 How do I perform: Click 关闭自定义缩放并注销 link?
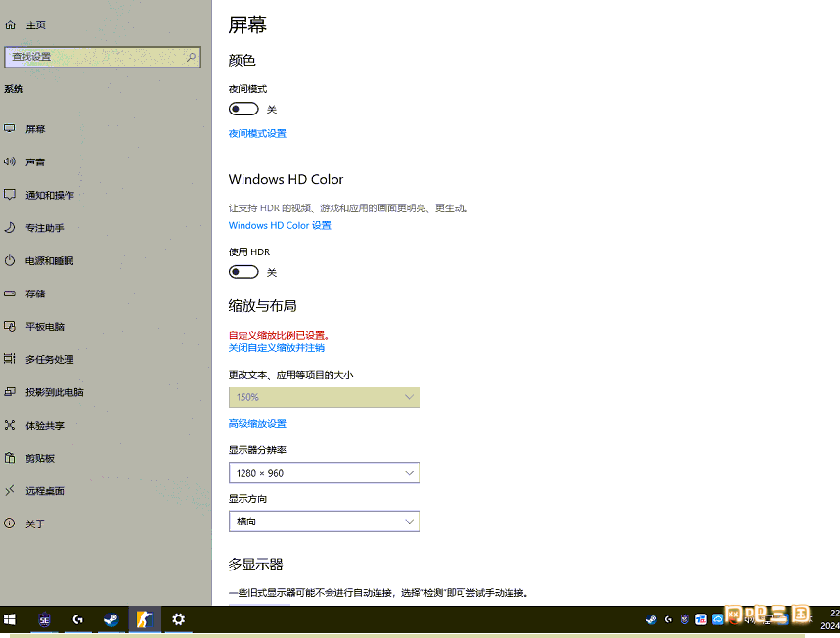click(277, 347)
